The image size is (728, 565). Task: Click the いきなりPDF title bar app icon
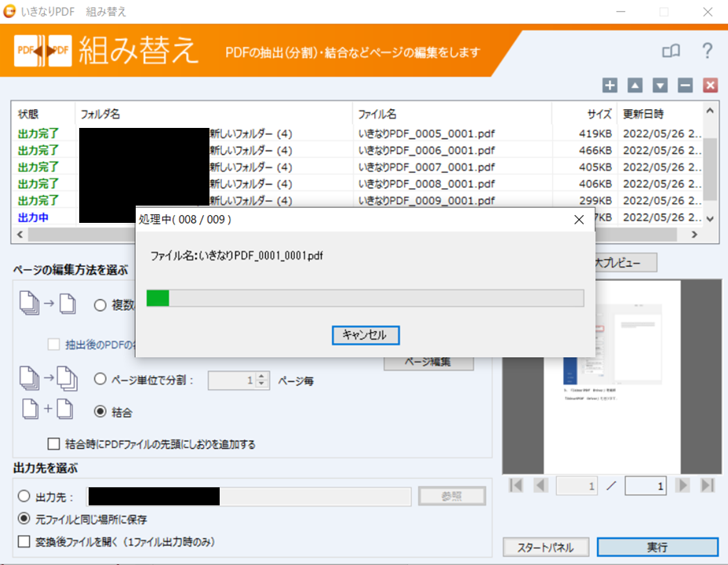[x=9, y=12]
